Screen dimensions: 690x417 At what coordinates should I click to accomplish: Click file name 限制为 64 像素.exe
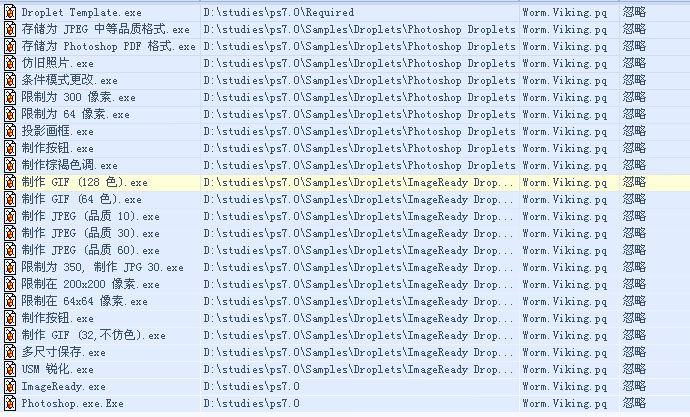tap(75, 114)
